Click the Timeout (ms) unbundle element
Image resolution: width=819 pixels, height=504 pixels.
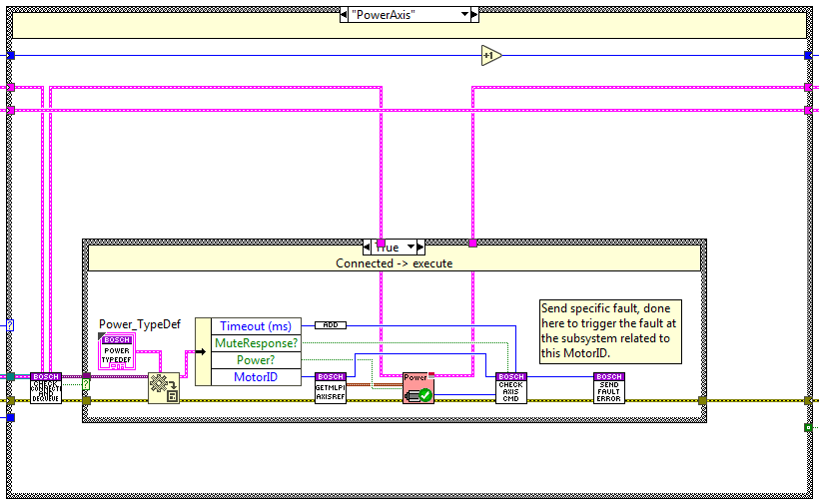(x=256, y=326)
